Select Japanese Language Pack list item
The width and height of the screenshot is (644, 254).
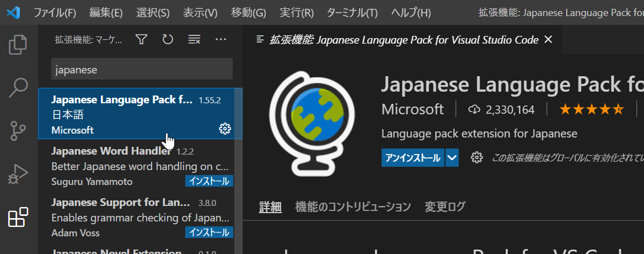[x=140, y=113]
